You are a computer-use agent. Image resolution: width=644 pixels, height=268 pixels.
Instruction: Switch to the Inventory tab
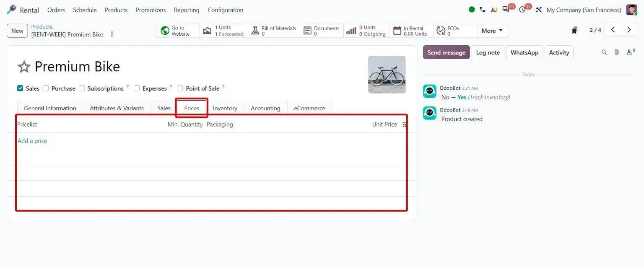tap(225, 108)
